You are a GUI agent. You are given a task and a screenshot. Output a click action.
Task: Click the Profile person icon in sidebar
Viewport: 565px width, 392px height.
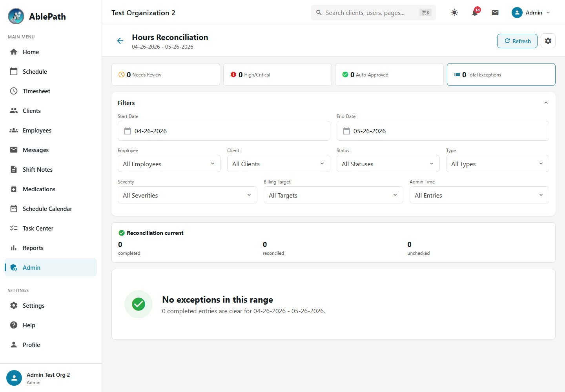14,345
